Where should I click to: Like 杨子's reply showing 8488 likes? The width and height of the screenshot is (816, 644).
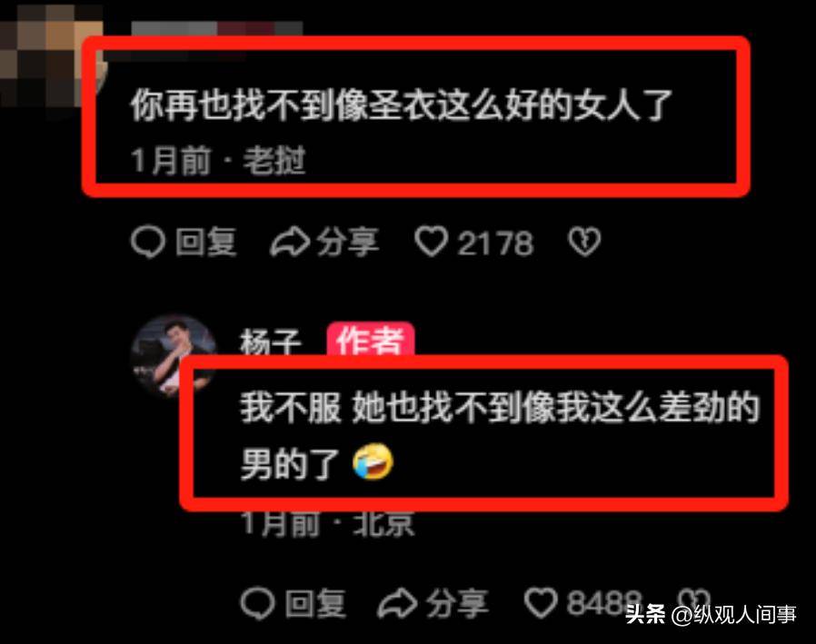point(541,603)
